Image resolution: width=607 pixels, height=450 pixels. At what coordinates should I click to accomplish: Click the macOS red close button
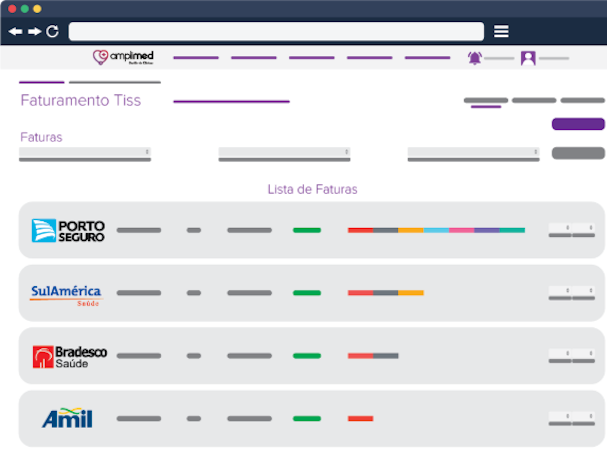tap(12, 9)
